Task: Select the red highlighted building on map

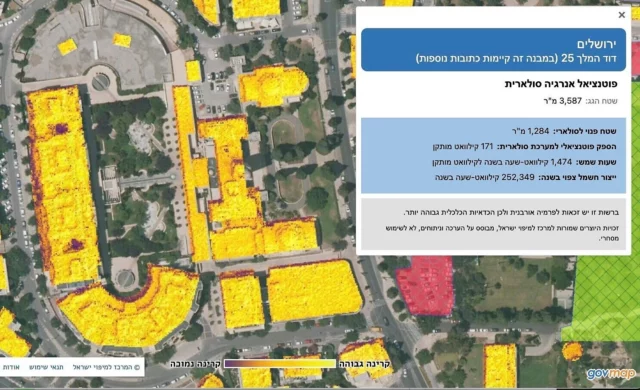Action: click(424, 286)
